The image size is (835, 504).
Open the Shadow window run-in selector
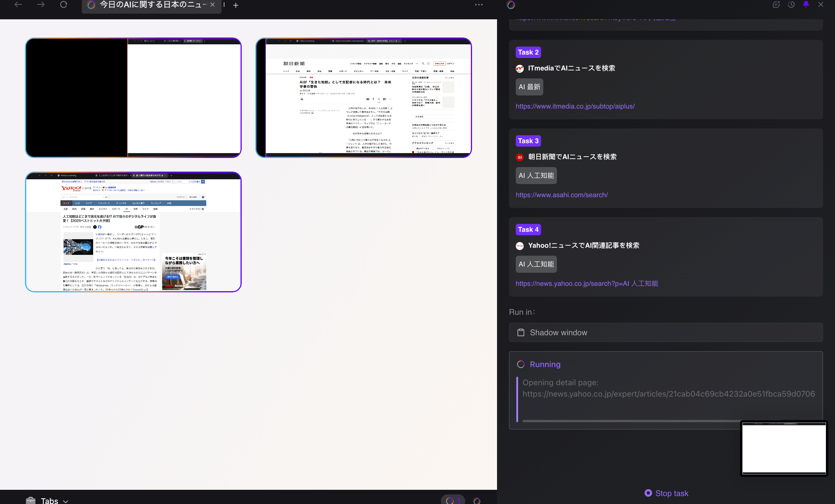[x=665, y=332]
